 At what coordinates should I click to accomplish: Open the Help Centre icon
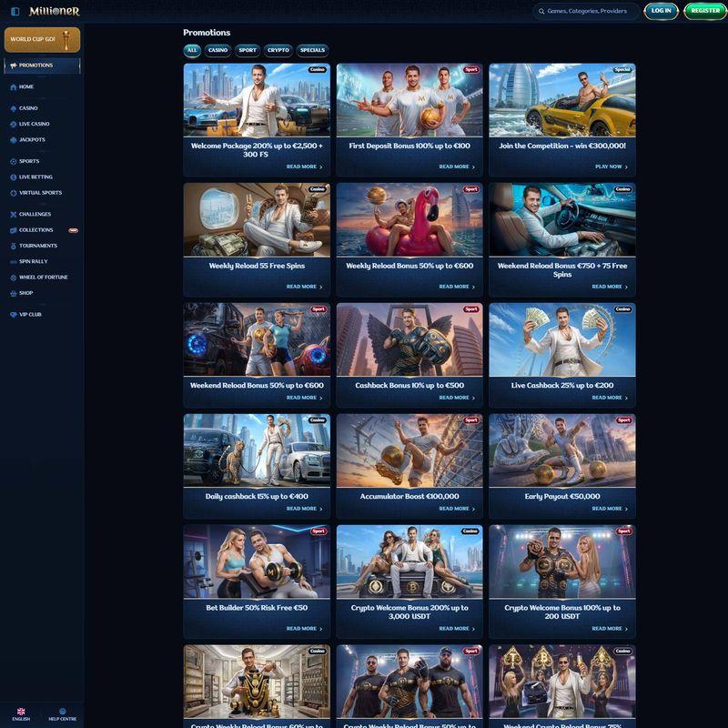(62, 712)
